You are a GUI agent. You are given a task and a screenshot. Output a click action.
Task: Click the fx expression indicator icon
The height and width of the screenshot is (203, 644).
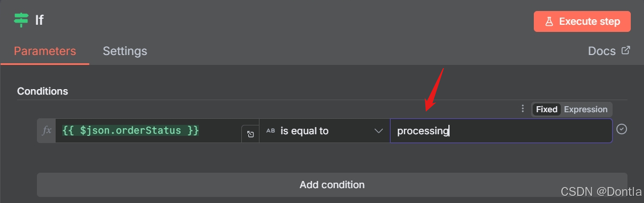pos(47,131)
